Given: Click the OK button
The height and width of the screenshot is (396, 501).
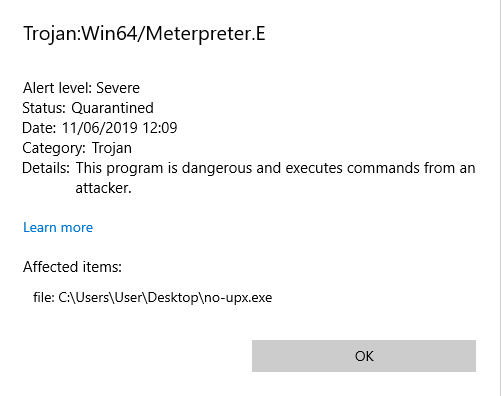Looking at the screenshot, I should click(x=364, y=356).
